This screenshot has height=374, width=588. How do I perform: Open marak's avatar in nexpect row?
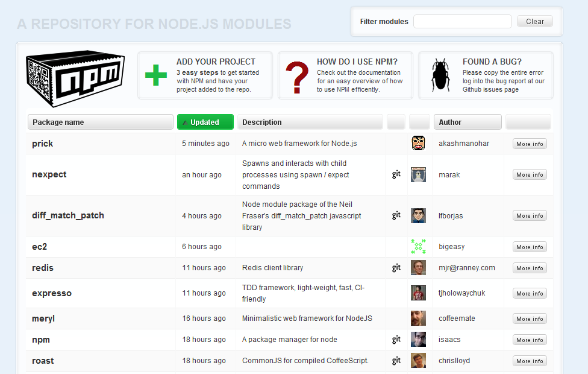418,174
